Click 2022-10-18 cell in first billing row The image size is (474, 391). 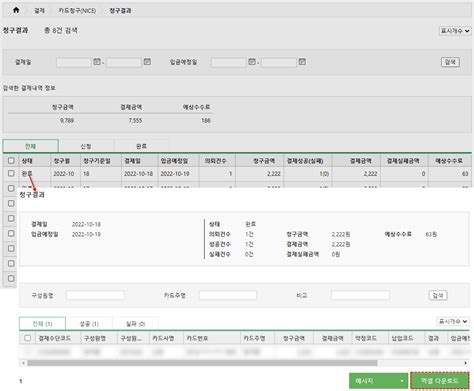pyautogui.click(x=138, y=174)
